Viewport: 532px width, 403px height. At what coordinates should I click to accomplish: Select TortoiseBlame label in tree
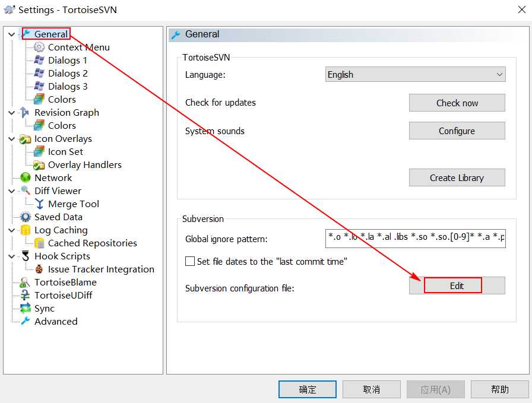coord(65,283)
